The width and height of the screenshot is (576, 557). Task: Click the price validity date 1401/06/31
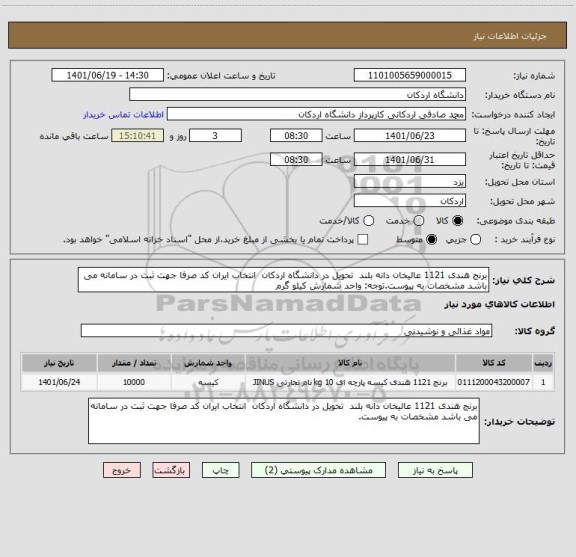tap(410, 159)
